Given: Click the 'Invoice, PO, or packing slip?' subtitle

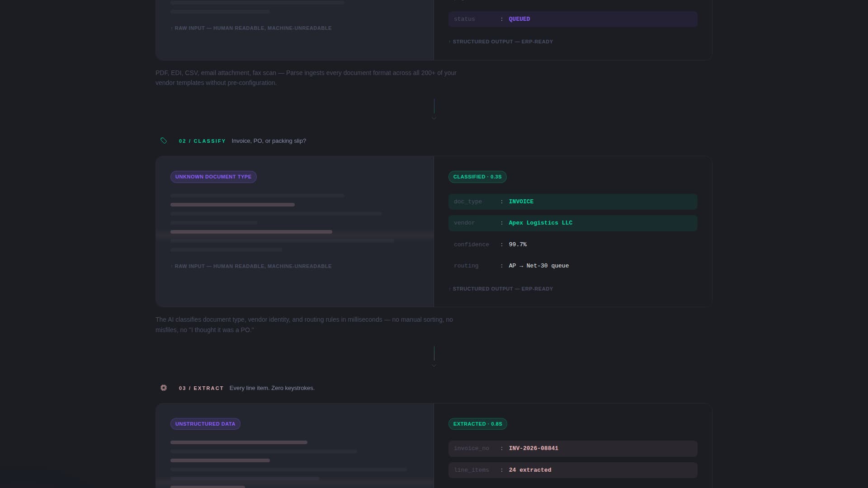Looking at the screenshot, I should 269,141.
